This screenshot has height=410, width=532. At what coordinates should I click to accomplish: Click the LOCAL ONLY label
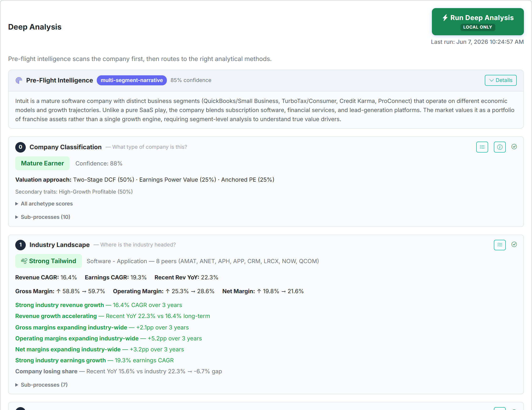(477, 27)
